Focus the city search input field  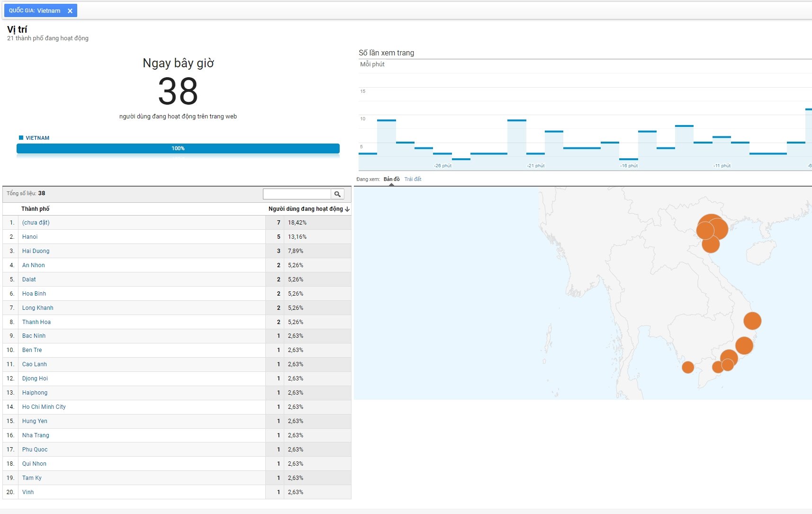pyautogui.click(x=297, y=194)
